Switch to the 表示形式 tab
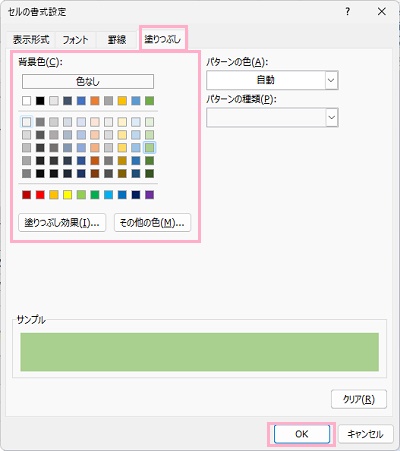This screenshot has width=400, height=451. point(31,40)
